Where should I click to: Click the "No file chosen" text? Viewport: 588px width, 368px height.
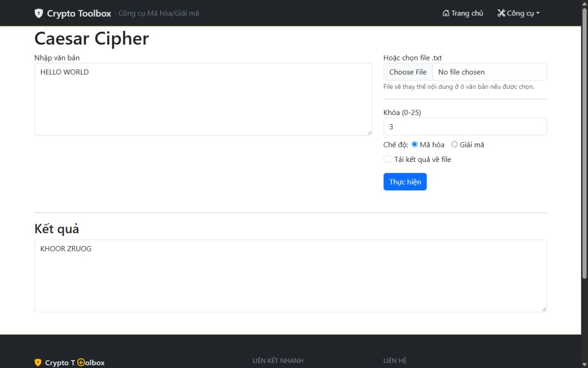click(461, 72)
